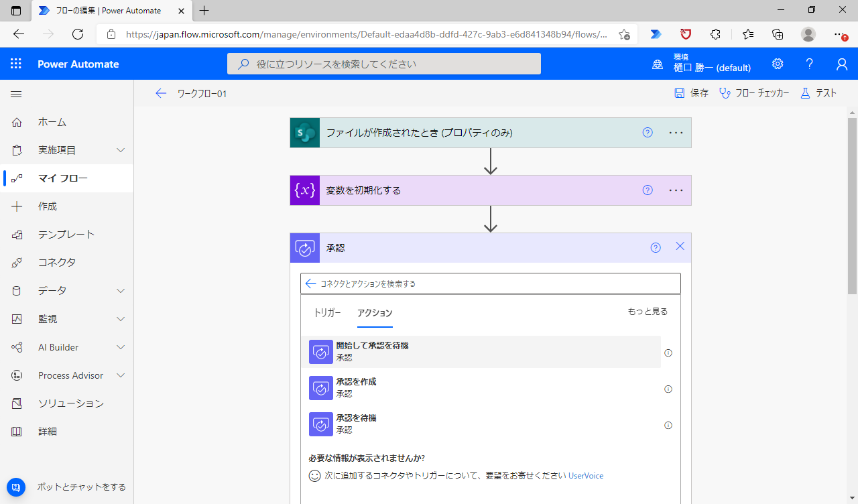Click the 承認 approval card header icon
The width and height of the screenshot is (858, 504).
pos(305,248)
